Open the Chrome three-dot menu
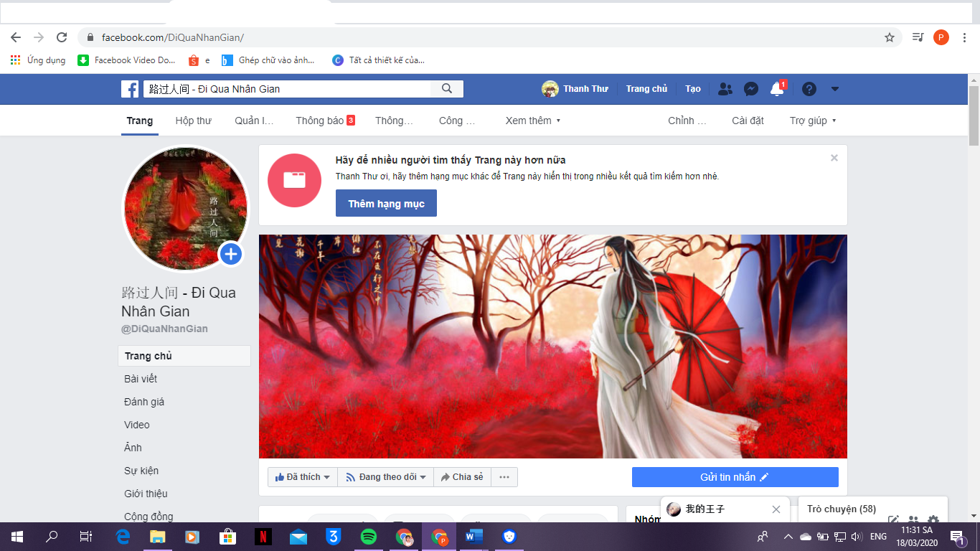The image size is (980, 551). 964,37
